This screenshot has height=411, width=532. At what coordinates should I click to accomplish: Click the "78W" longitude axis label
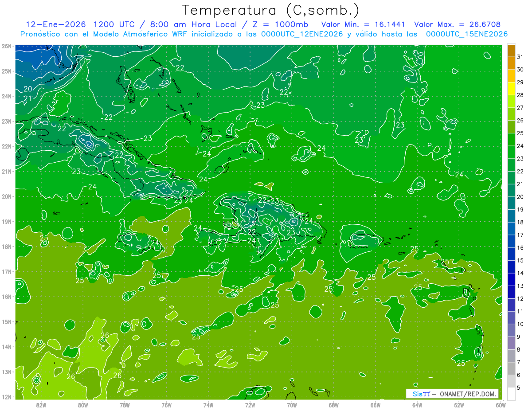[x=125, y=404]
